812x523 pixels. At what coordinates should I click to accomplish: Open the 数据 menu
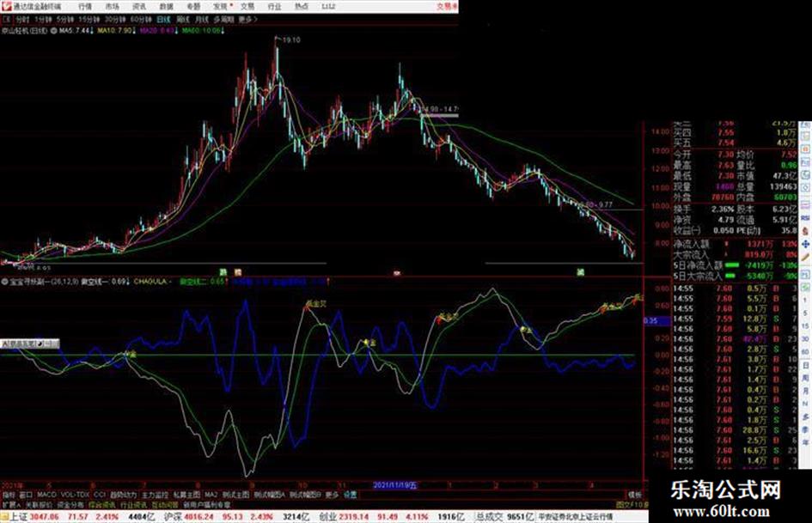point(166,6)
